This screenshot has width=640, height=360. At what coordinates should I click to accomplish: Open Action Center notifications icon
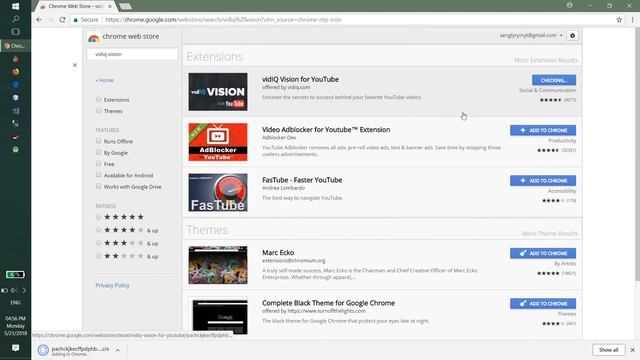click(16, 348)
